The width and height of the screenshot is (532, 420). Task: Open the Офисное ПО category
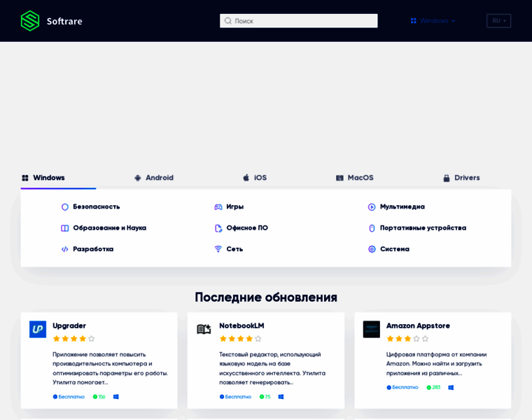pyautogui.click(x=247, y=228)
